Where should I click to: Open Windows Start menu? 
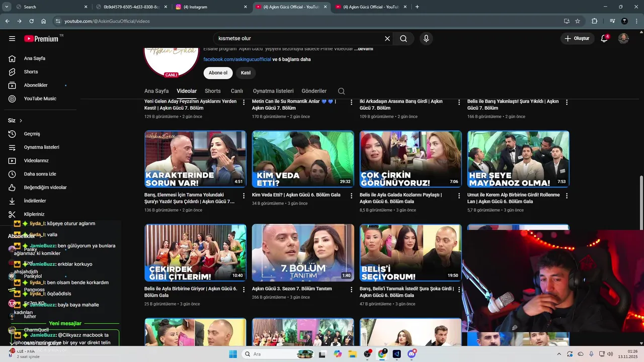tap(233, 354)
